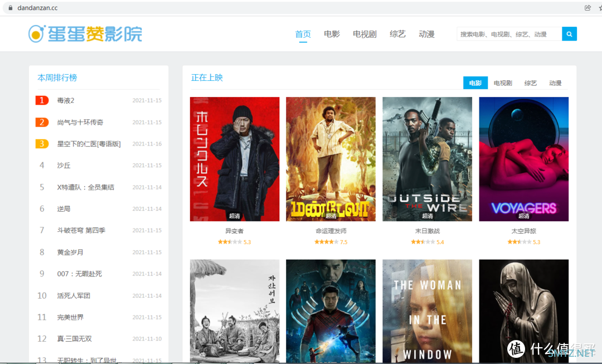Open the VOYAGERS 太空异旅 poster

(x=523, y=159)
